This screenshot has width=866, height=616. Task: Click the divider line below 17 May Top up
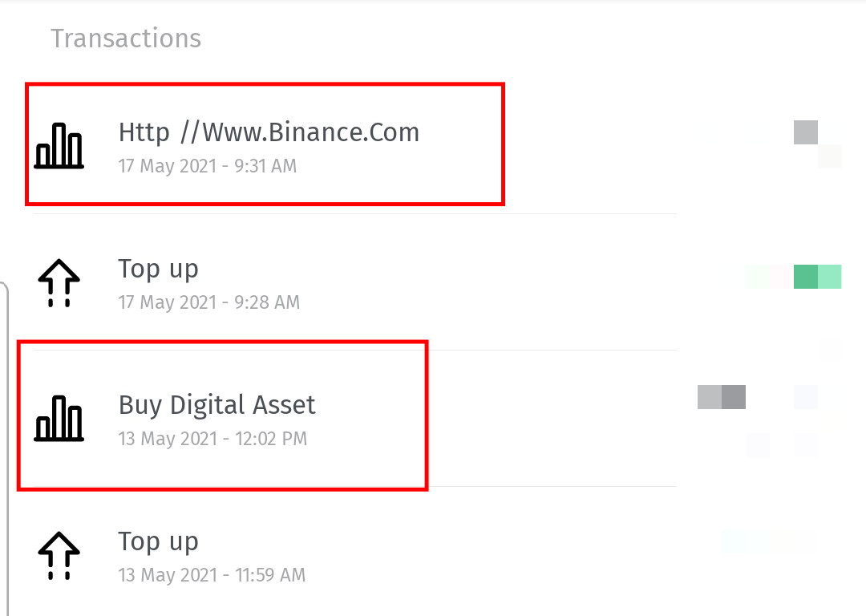point(355,350)
